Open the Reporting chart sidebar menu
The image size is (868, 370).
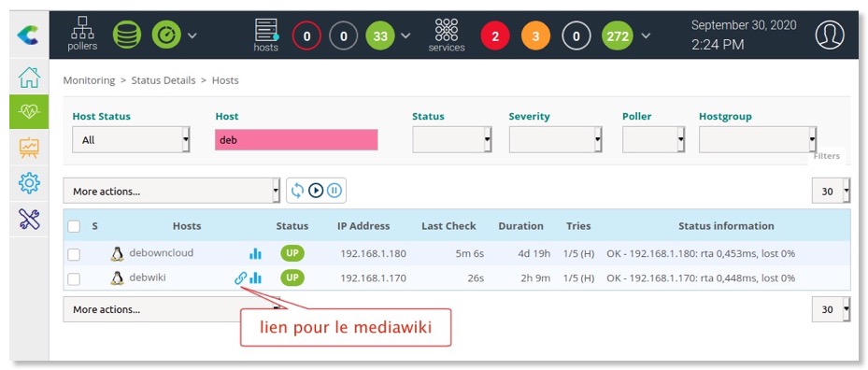29,148
